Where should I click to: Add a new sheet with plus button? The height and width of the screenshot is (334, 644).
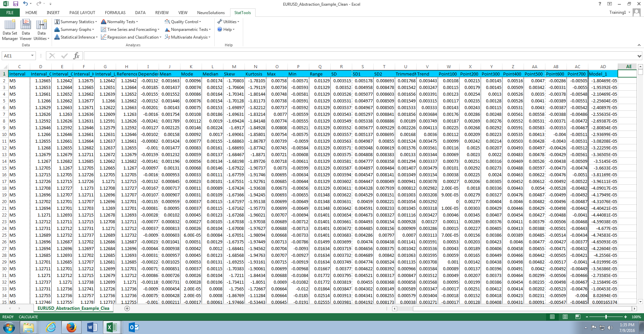(x=127, y=308)
